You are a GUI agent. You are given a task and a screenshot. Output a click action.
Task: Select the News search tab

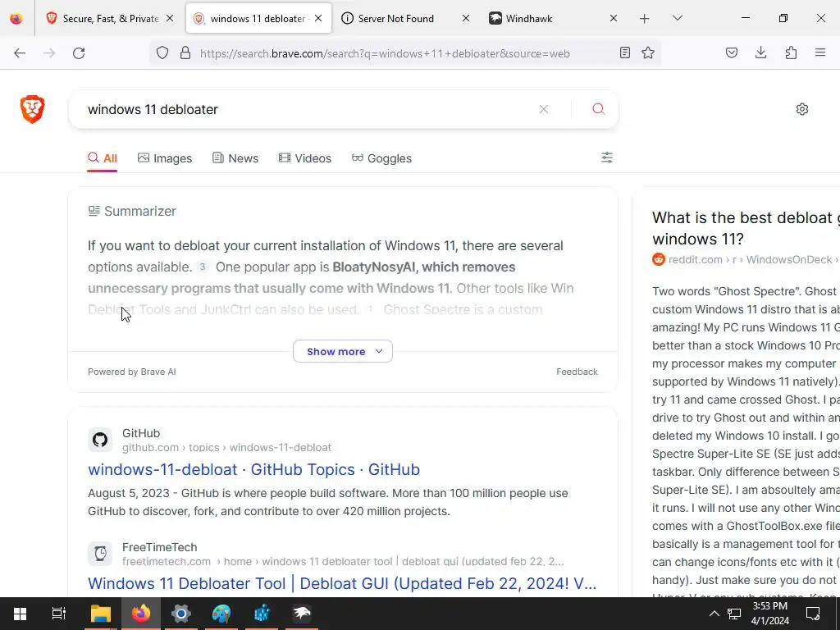(x=235, y=158)
